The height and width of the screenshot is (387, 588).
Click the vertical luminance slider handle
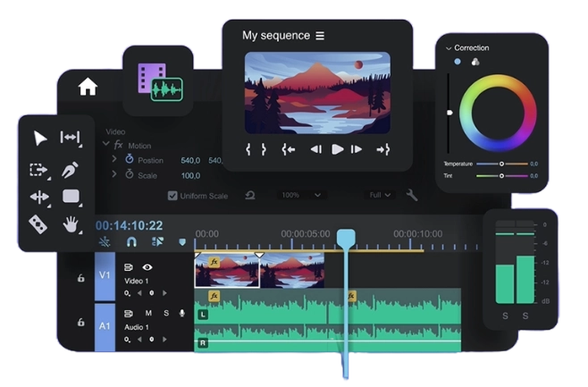point(449,113)
